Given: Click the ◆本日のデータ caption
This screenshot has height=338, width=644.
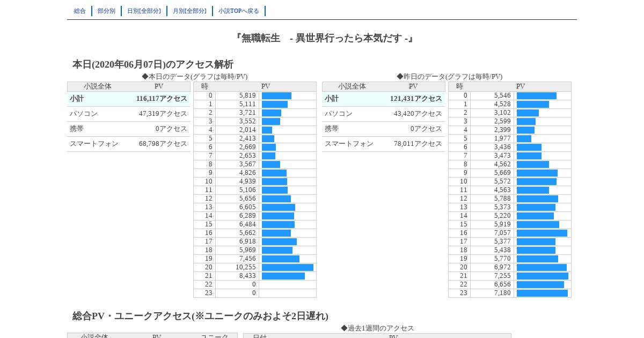Looking at the screenshot, I should click(195, 77).
